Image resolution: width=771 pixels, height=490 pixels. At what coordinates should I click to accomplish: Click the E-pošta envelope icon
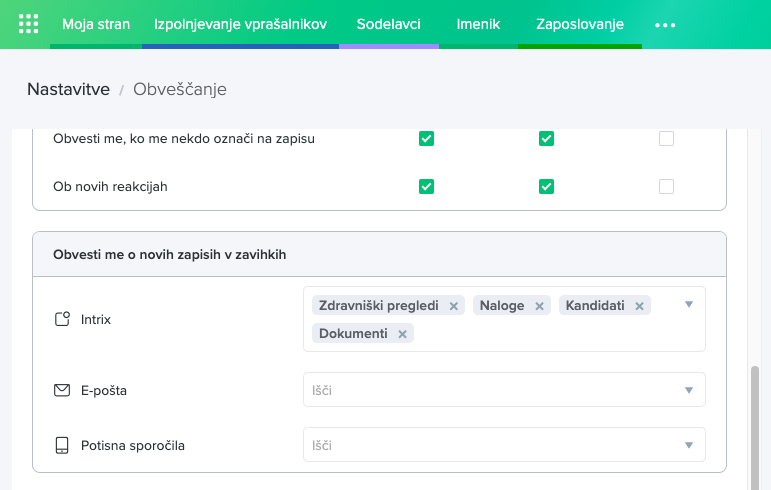(62, 390)
